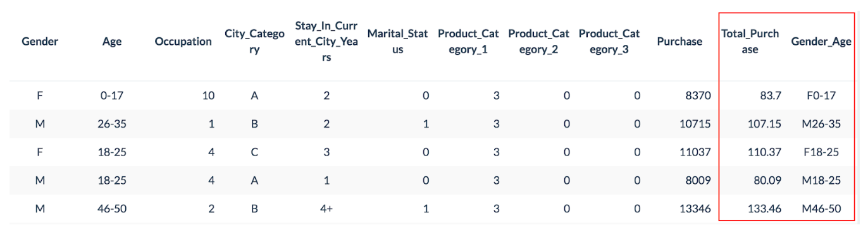
Task: Click the Product_Category_1 header
Action: coord(468,42)
